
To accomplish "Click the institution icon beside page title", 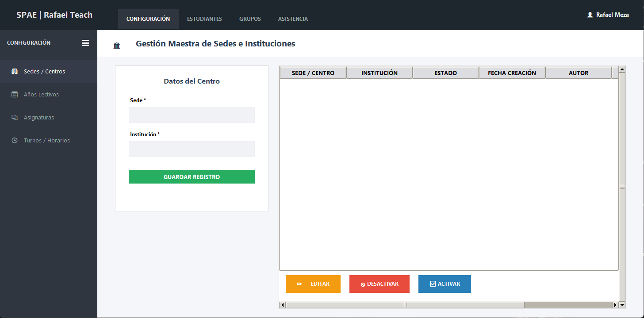I will coord(117,45).
